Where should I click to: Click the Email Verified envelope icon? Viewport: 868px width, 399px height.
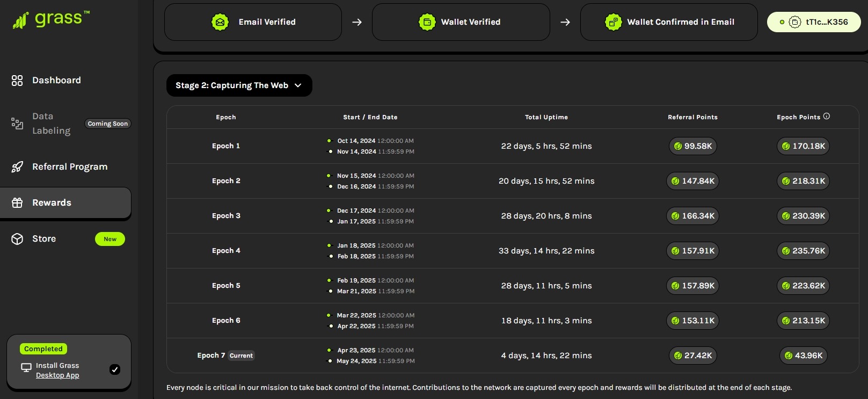220,22
